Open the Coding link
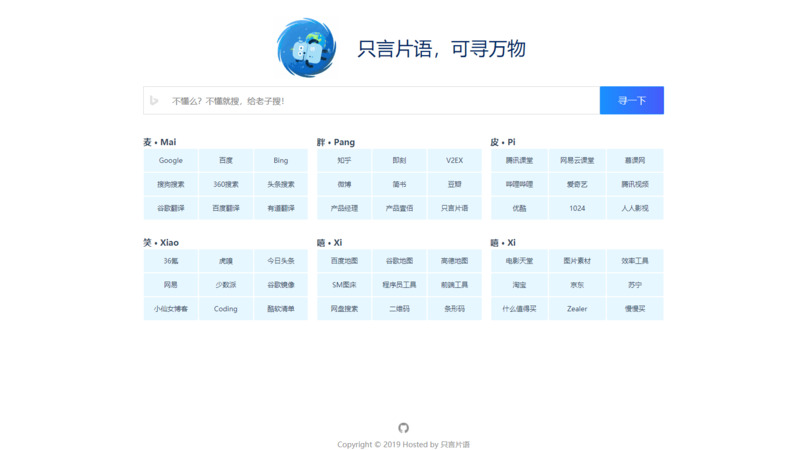 (226, 309)
